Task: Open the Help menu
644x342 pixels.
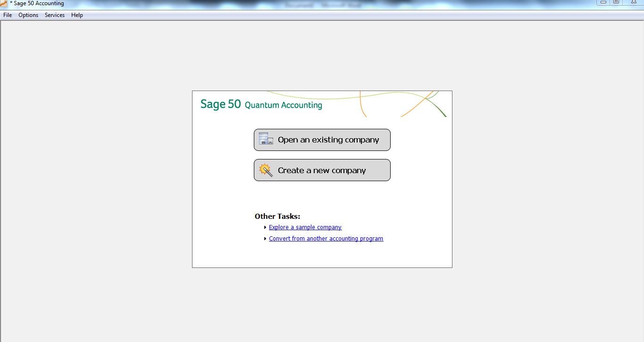Action: [77, 15]
